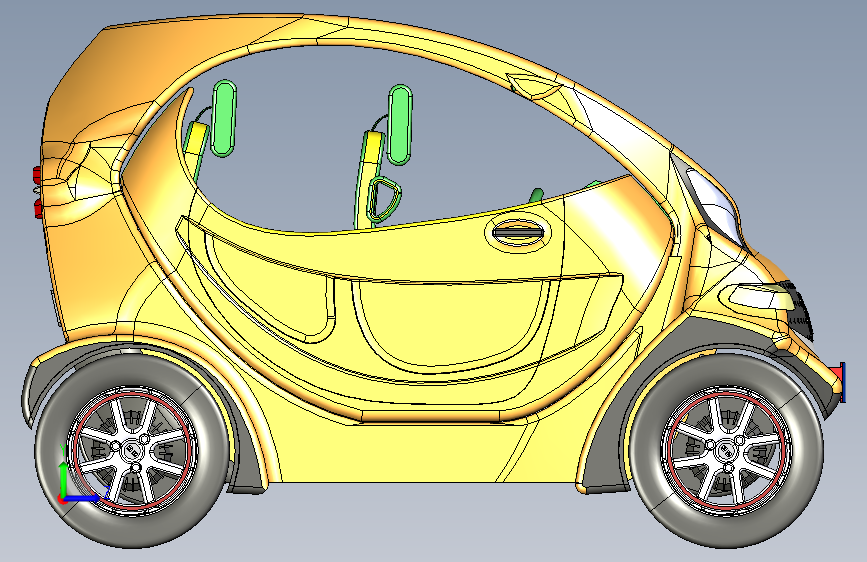Select the rear wheel center hub cap
Screen dimensions: 867x562
click(132, 451)
